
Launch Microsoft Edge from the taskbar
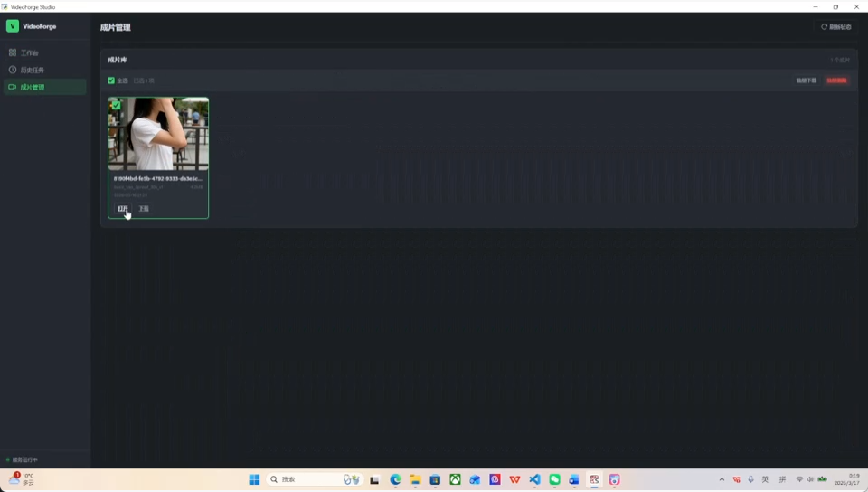pos(395,480)
